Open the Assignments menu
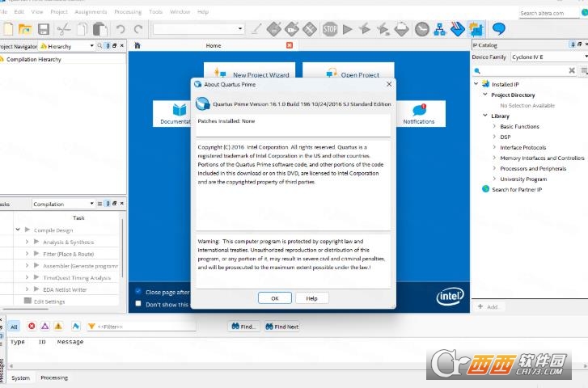588x388 pixels. point(91,11)
